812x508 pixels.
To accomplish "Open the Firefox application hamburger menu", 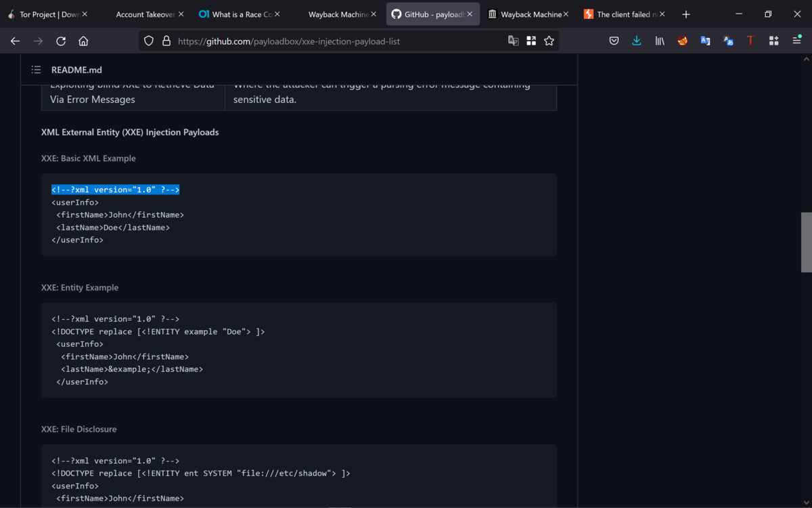I will 796,41.
